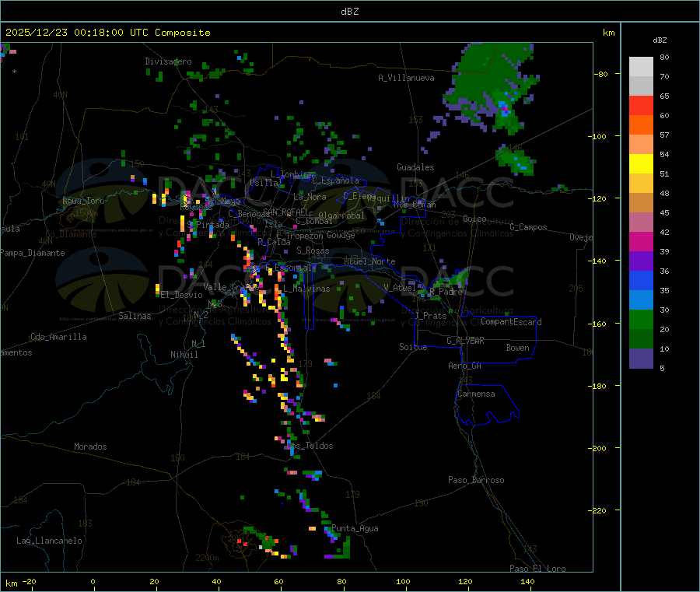
Task: Click the Guadales map label
Action: click(x=415, y=167)
